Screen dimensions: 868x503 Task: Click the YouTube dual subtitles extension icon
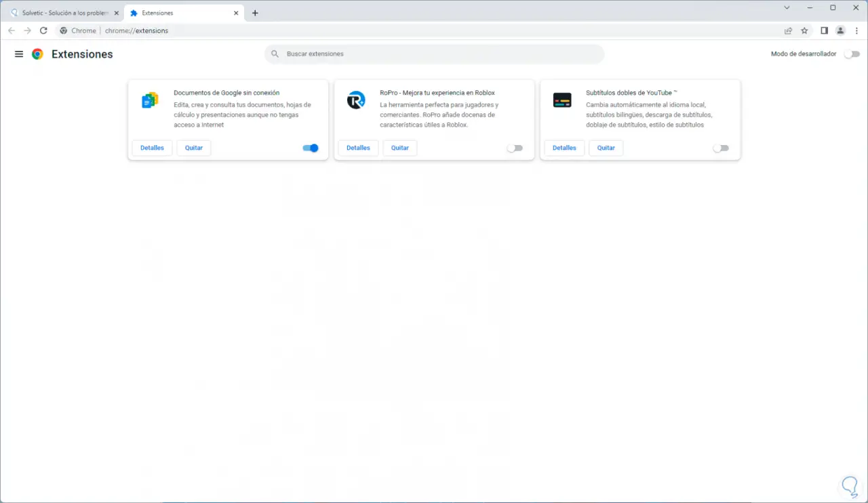(x=562, y=100)
